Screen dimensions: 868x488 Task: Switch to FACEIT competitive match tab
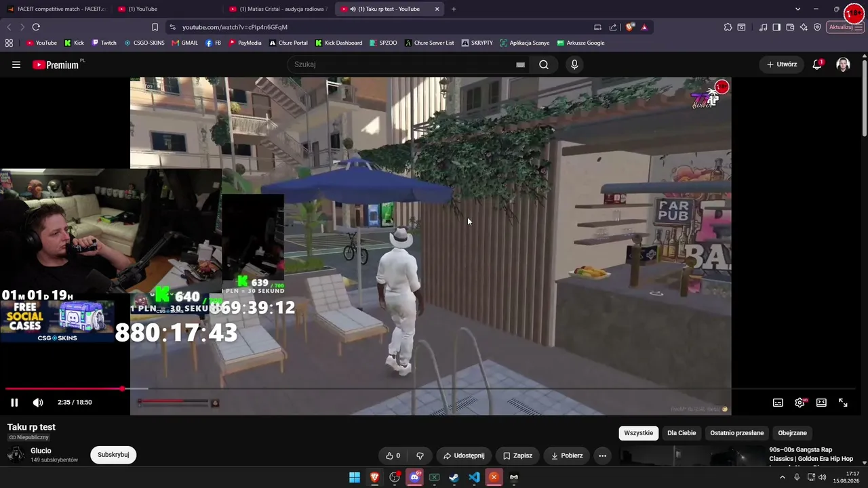coord(56,9)
